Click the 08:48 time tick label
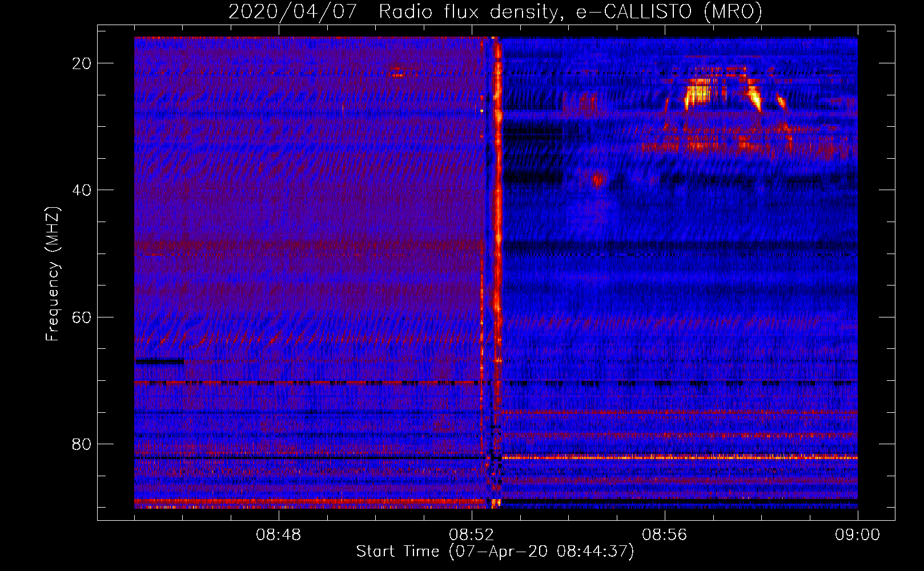The height and width of the screenshot is (571, 924). (x=279, y=535)
